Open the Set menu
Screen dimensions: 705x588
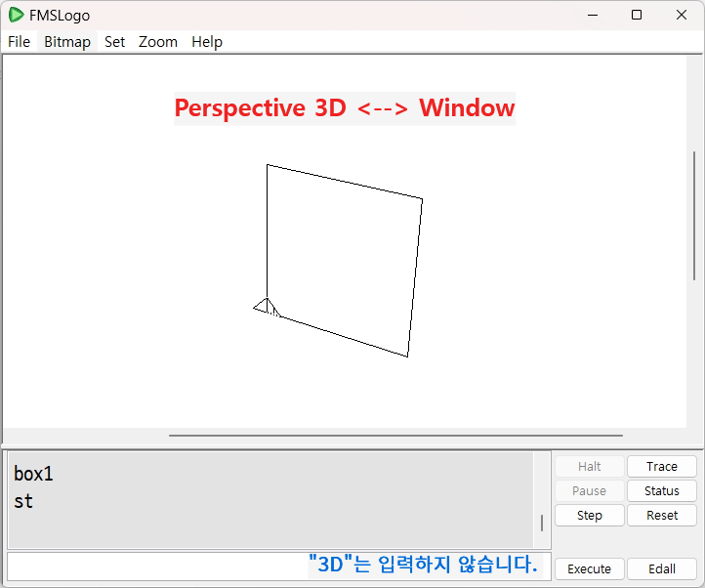tap(114, 42)
